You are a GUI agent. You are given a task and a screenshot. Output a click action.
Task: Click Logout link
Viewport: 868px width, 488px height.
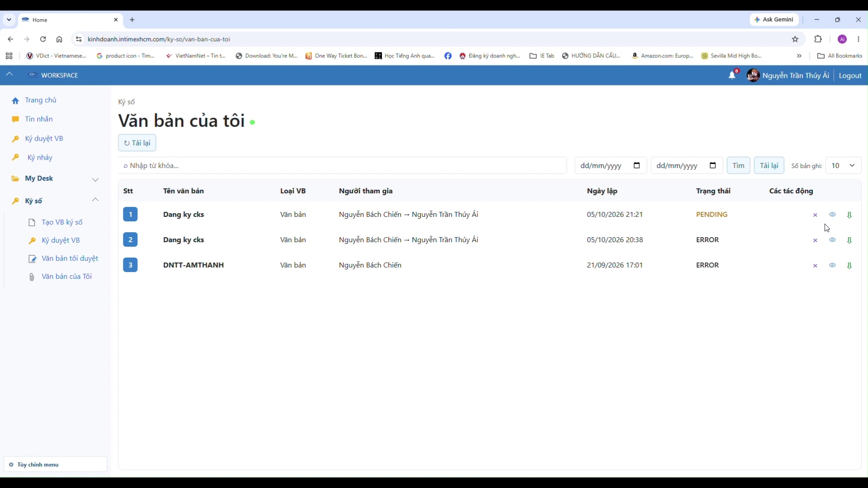coord(850,75)
